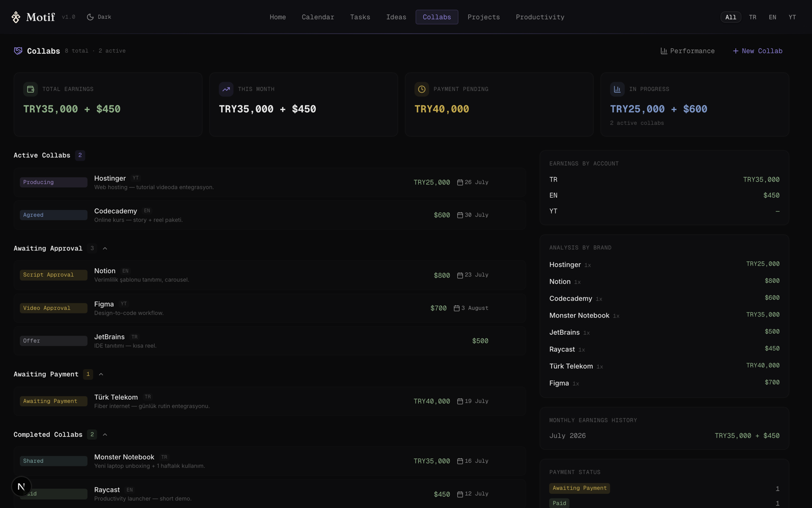This screenshot has width=812, height=508.
Task: Open the Codecademy collab in Active Collabs
Action: point(269,215)
